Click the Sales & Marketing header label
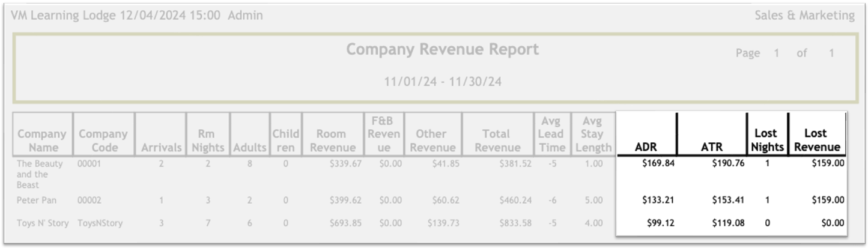The image size is (868, 248). [804, 16]
